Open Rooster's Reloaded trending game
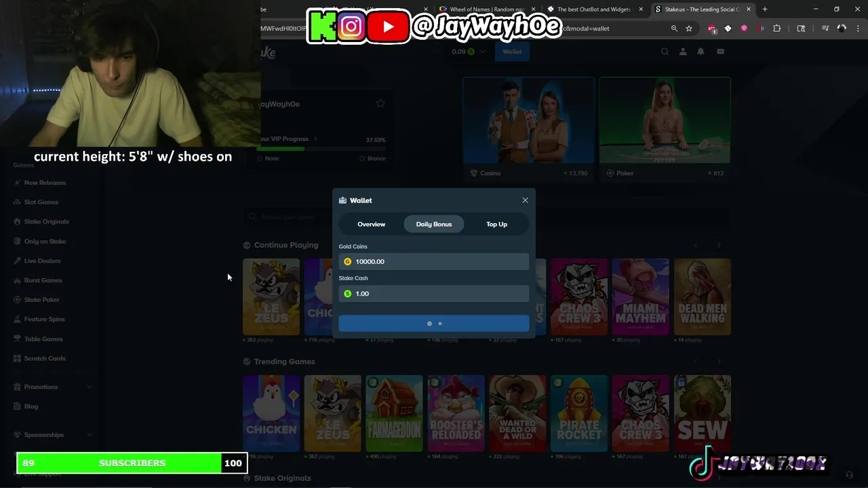Image resolution: width=868 pixels, height=488 pixels. tap(456, 413)
